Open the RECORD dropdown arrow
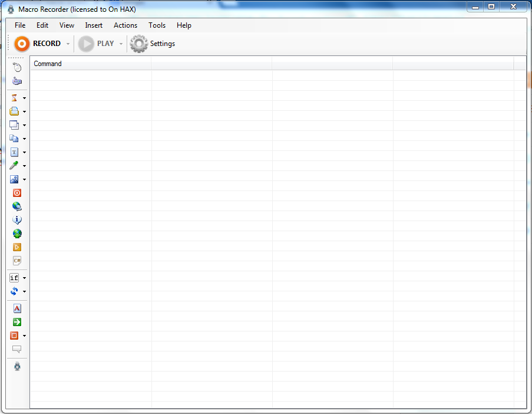 click(x=68, y=43)
